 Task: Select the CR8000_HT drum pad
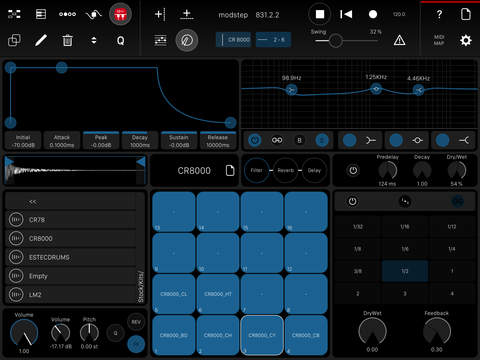(218, 294)
